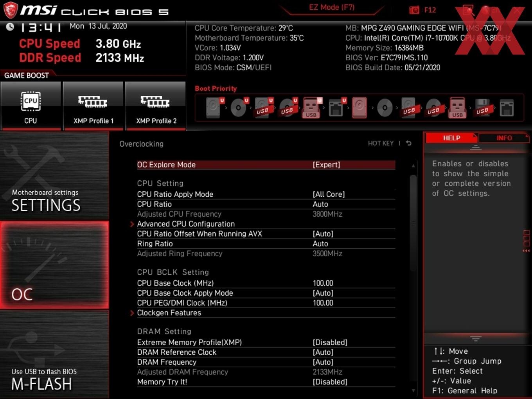Select UEFI USB key boot icon

coord(312,108)
